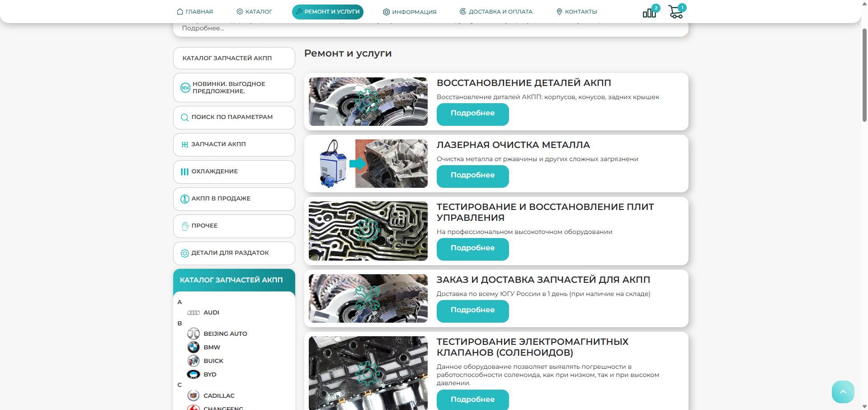Click the vertical page scrollbar
The height and width of the screenshot is (410, 868).
click(x=864, y=75)
